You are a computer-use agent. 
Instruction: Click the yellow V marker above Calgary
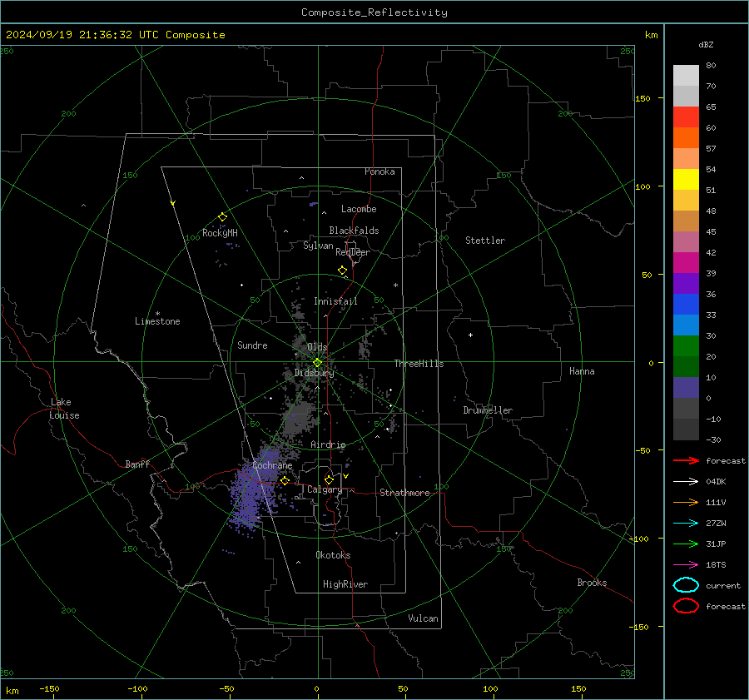click(x=346, y=476)
